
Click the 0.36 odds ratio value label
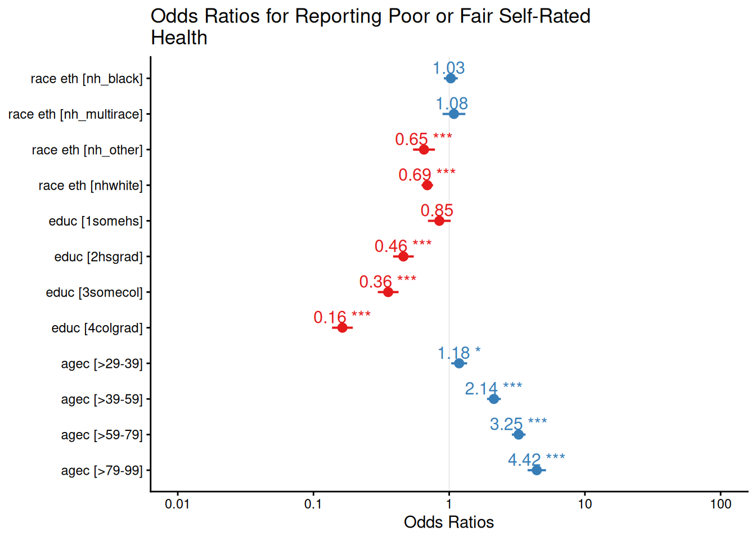click(x=376, y=281)
